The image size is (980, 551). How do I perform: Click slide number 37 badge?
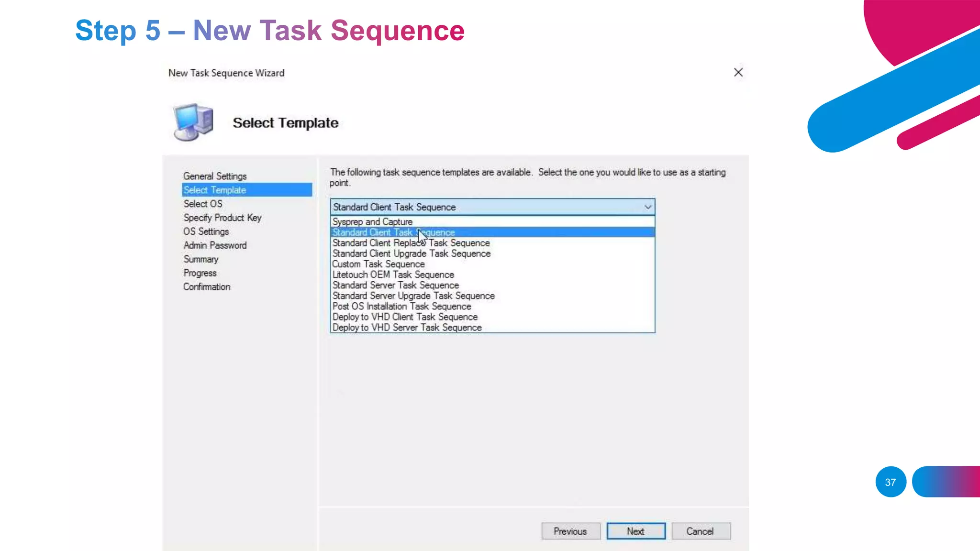891,482
